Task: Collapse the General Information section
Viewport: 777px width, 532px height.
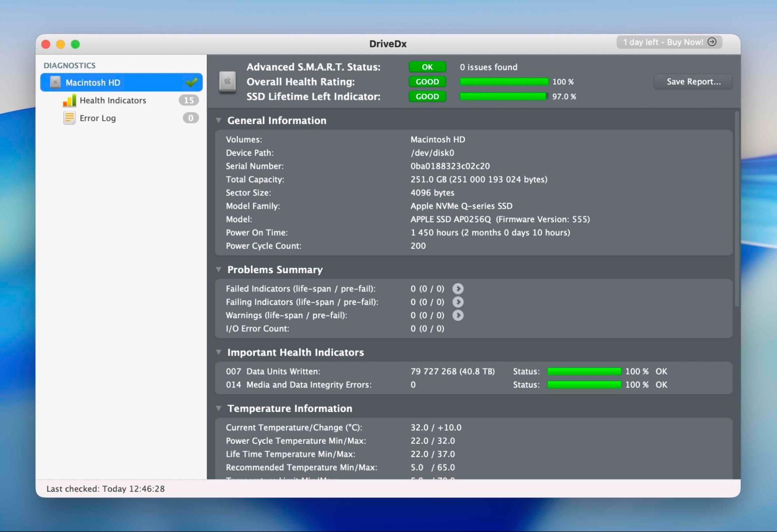Action: click(219, 120)
